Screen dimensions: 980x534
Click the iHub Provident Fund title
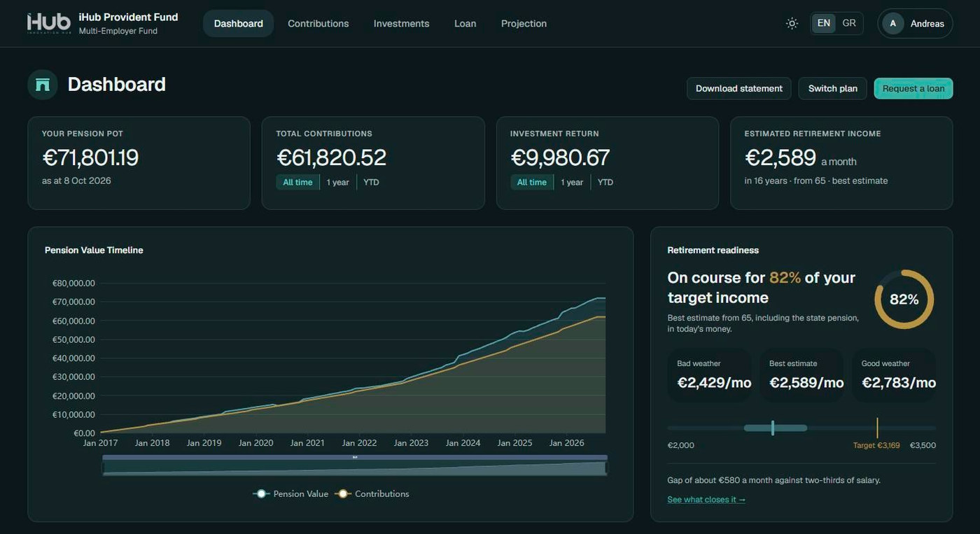[128, 17]
